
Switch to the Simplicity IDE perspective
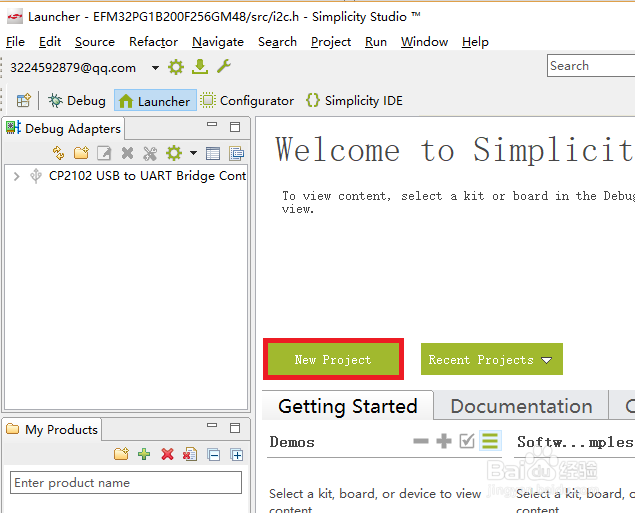355,100
